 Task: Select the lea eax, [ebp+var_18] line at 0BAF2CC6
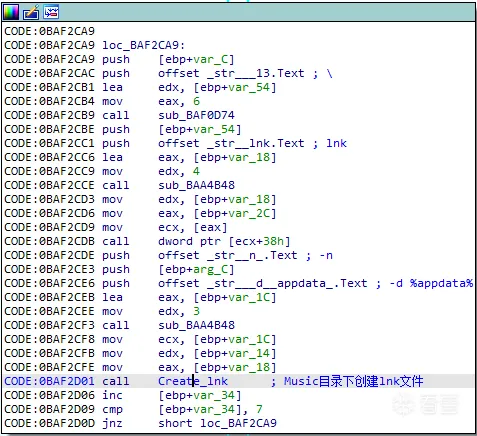pyautogui.click(x=189, y=157)
